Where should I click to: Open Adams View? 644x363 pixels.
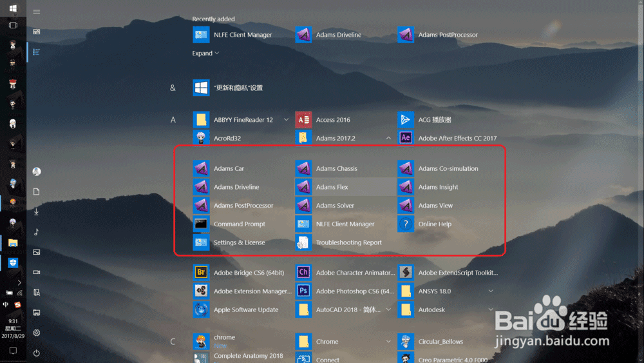tap(448, 205)
